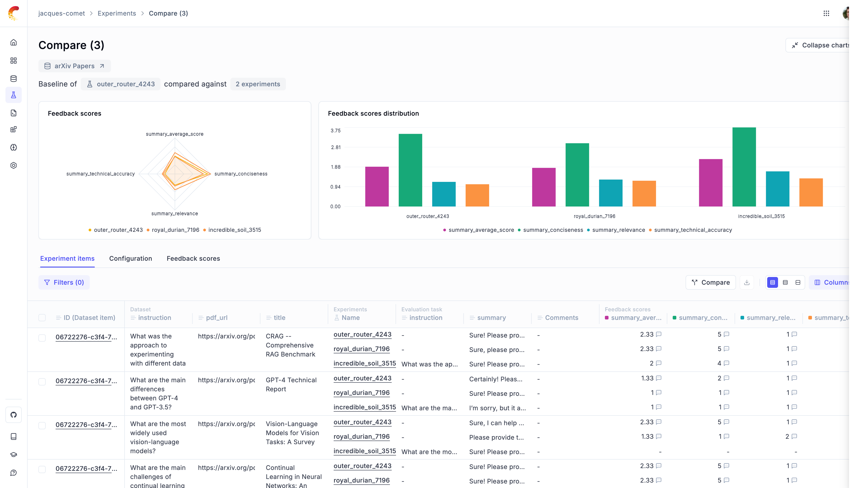The image size is (868, 488).
Task: Open the arXiv Papers dataset link
Action: 74,66
